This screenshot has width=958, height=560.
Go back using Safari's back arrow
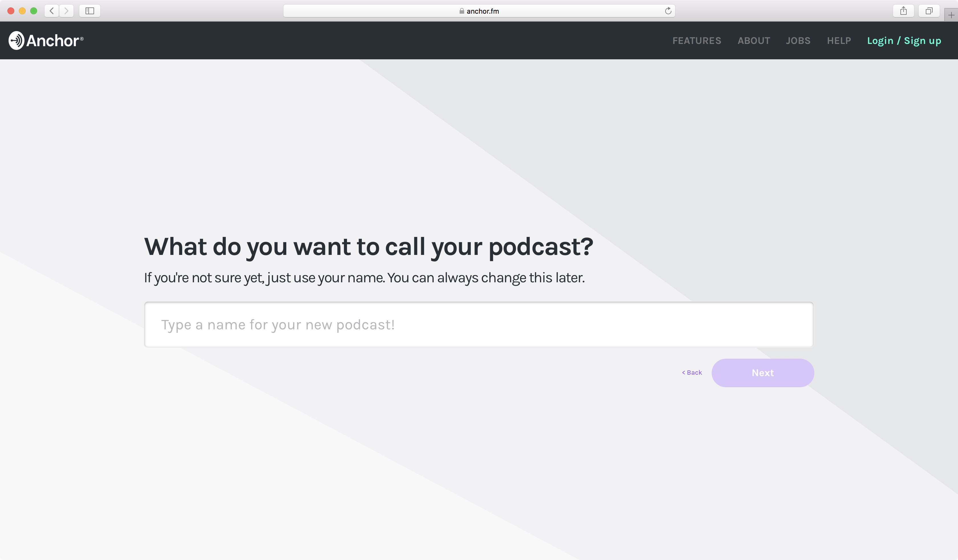click(x=52, y=11)
